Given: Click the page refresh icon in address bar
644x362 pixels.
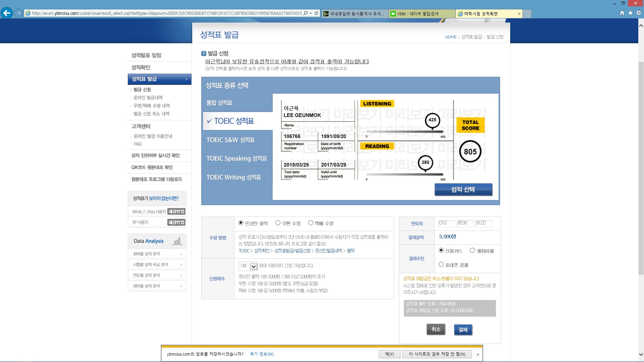Looking at the screenshot, I should coord(316,13).
